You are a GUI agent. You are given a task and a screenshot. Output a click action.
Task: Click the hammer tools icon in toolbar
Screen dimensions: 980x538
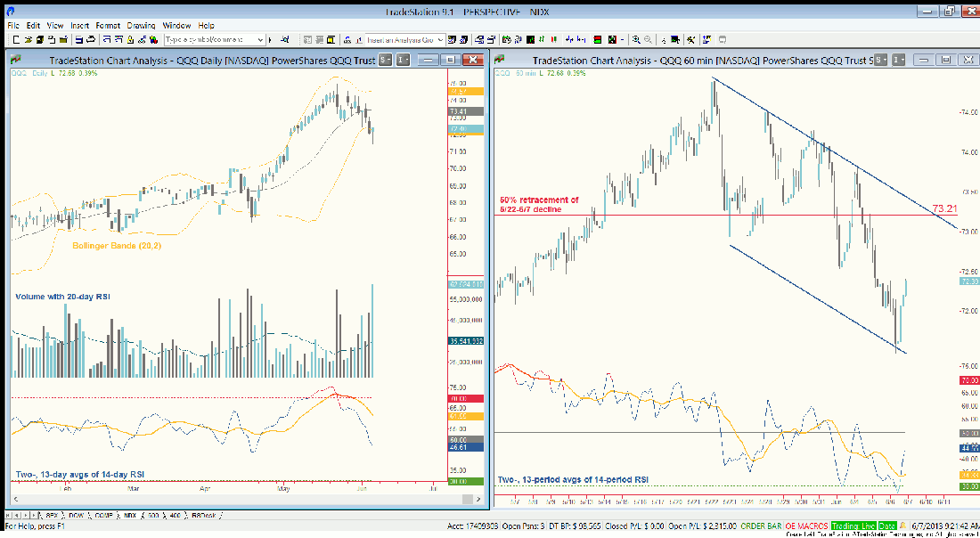click(x=691, y=40)
